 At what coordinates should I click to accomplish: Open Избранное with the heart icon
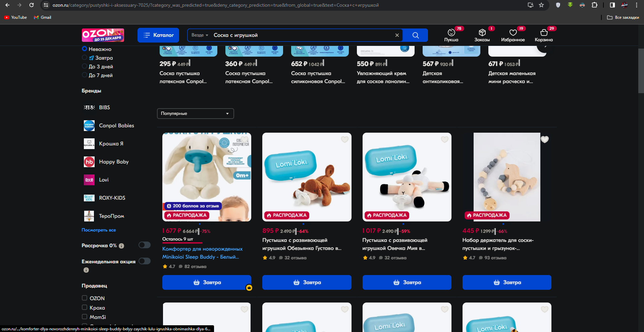pyautogui.click(x=513, y=32)
